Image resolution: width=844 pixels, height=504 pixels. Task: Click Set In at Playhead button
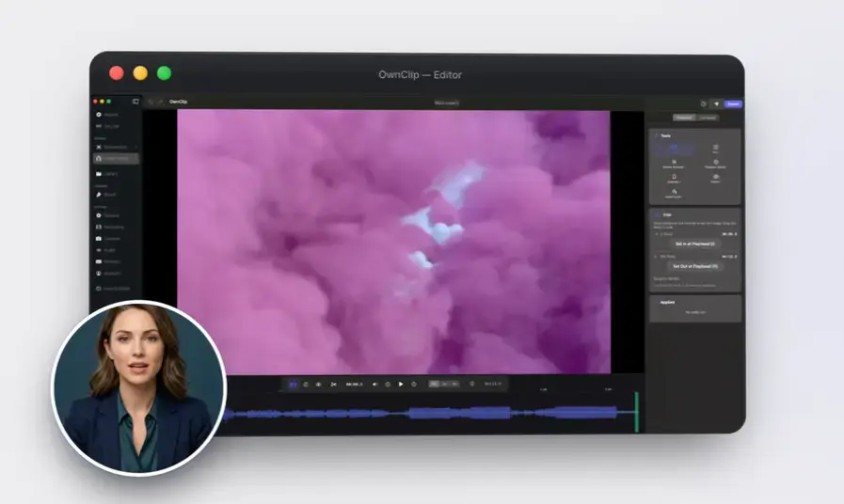695,244
